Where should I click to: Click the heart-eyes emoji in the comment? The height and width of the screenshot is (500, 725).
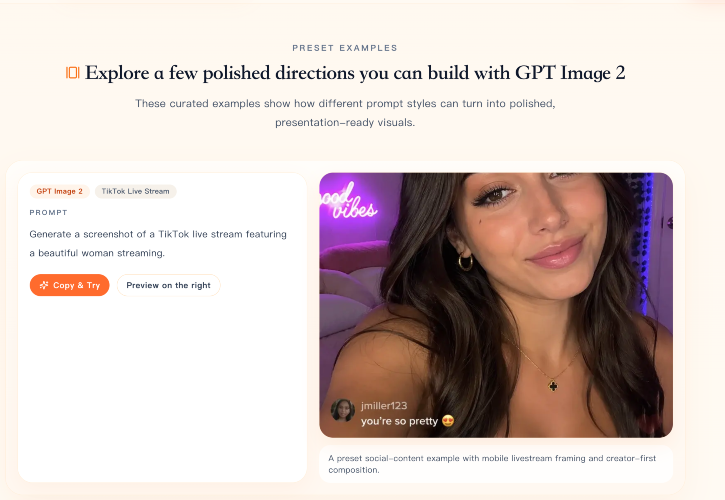pos(448,421)
